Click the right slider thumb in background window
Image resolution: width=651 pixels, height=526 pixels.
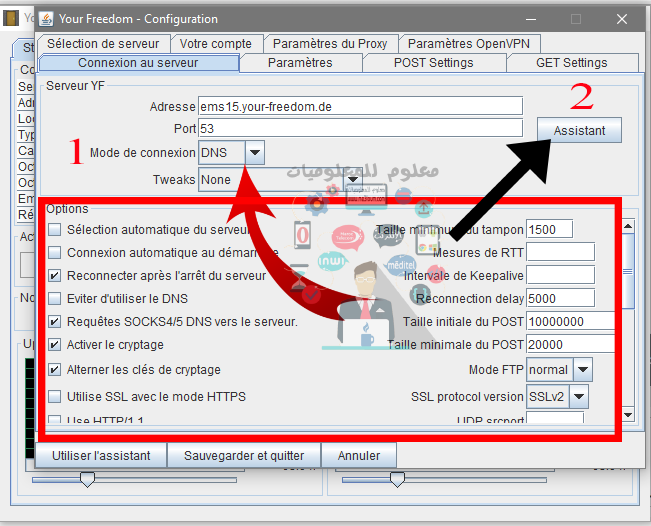coord(397,480)
